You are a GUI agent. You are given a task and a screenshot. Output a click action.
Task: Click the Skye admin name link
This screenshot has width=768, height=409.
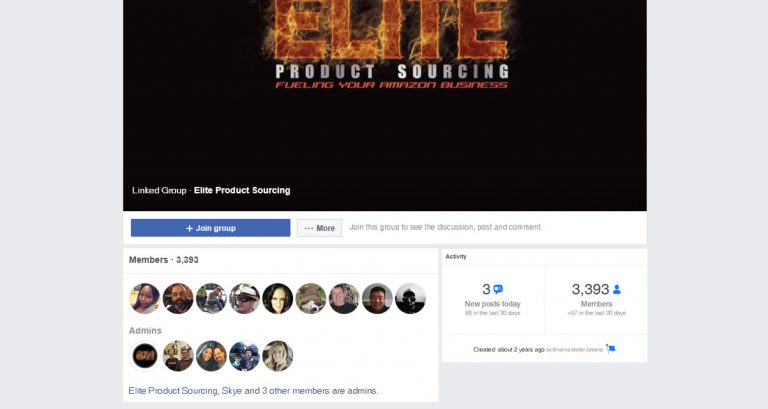[x=232, y=391]
